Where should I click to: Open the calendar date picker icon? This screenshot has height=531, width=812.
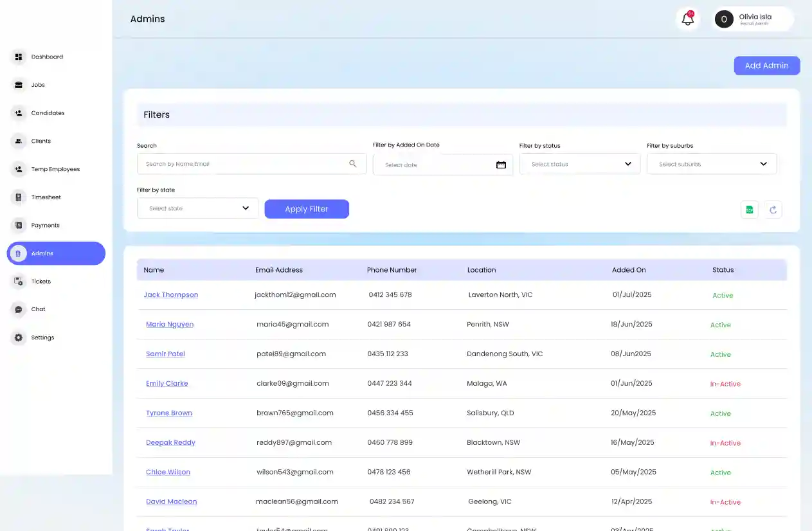pyautogui.click(x=501, y=165)
